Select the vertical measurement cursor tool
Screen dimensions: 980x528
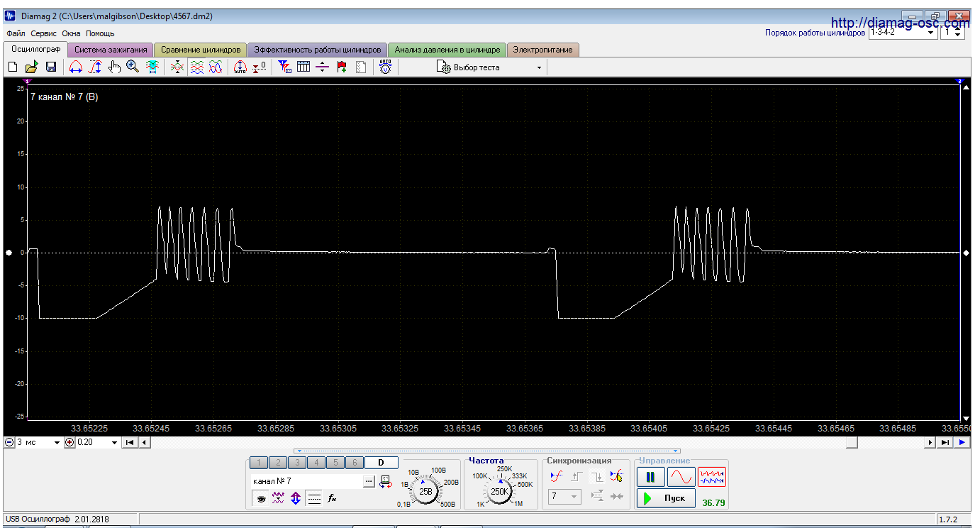click(x=95, y=67)
